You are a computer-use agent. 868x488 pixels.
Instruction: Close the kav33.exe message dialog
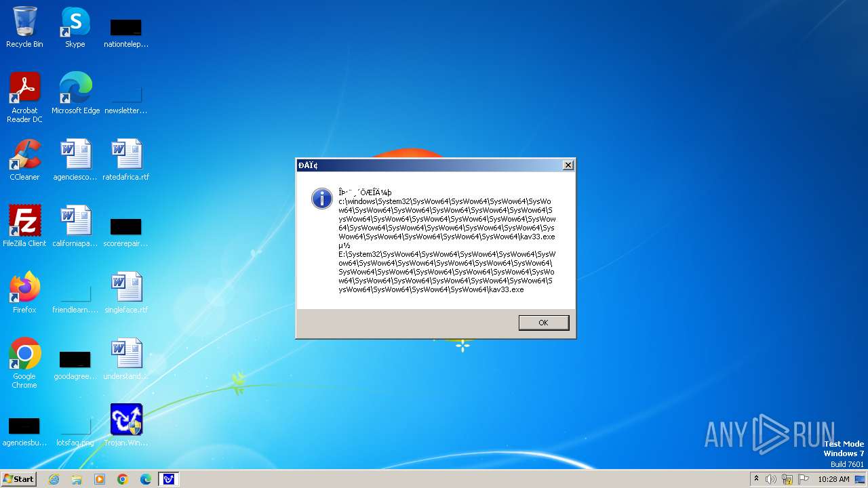click(568, 165)
